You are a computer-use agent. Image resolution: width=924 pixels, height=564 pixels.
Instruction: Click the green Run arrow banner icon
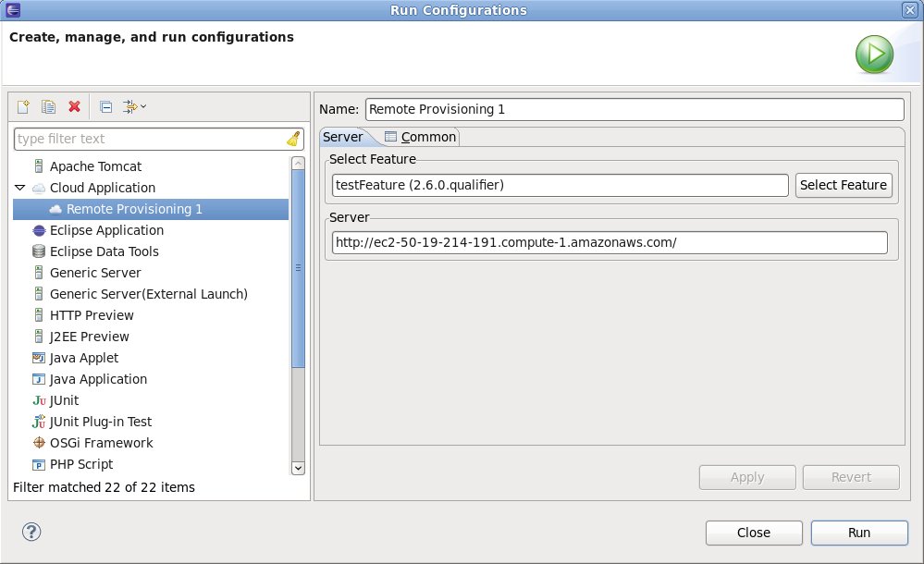click(874, 55)
